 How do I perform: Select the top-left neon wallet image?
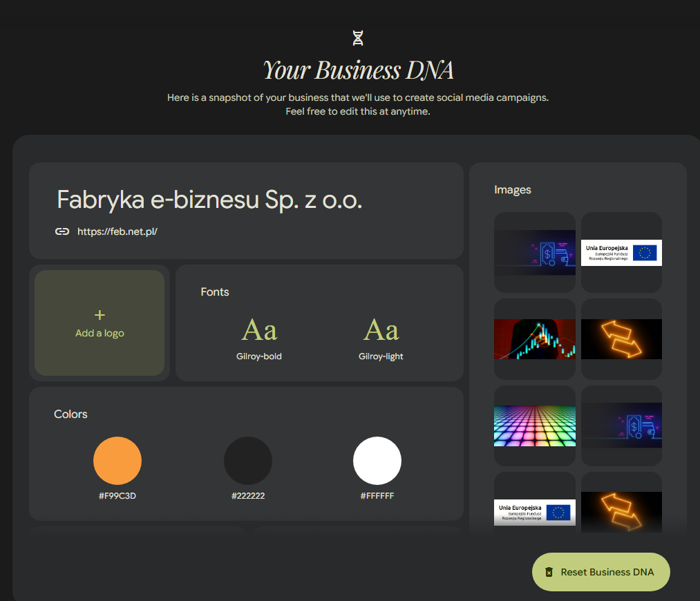coord(535,252)
